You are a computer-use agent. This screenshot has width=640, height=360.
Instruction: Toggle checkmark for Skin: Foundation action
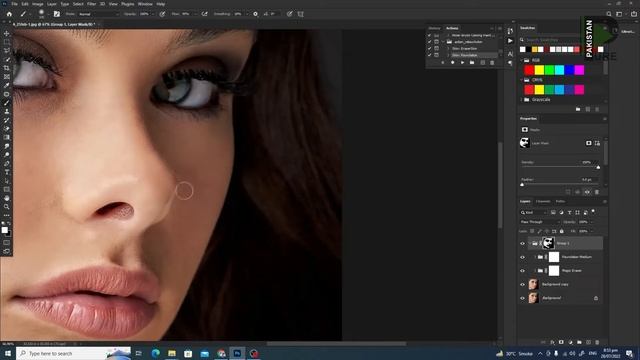tap(429, 55)
